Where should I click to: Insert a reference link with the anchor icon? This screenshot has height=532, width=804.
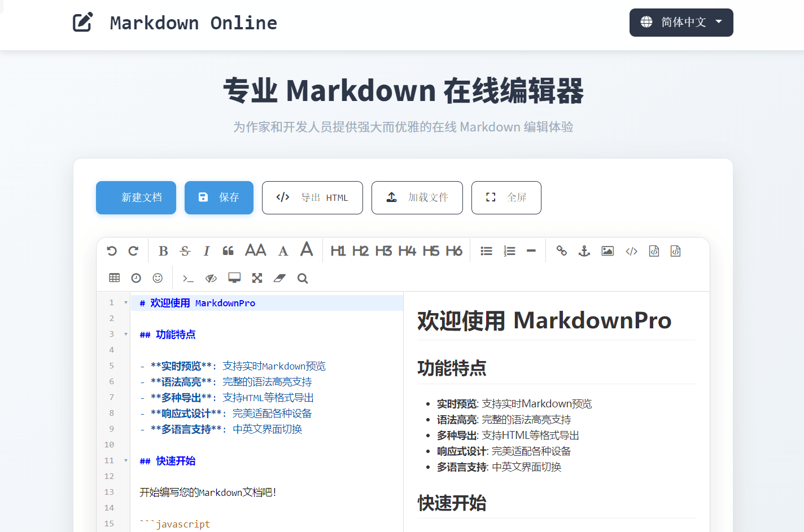[x=584, y=251]
